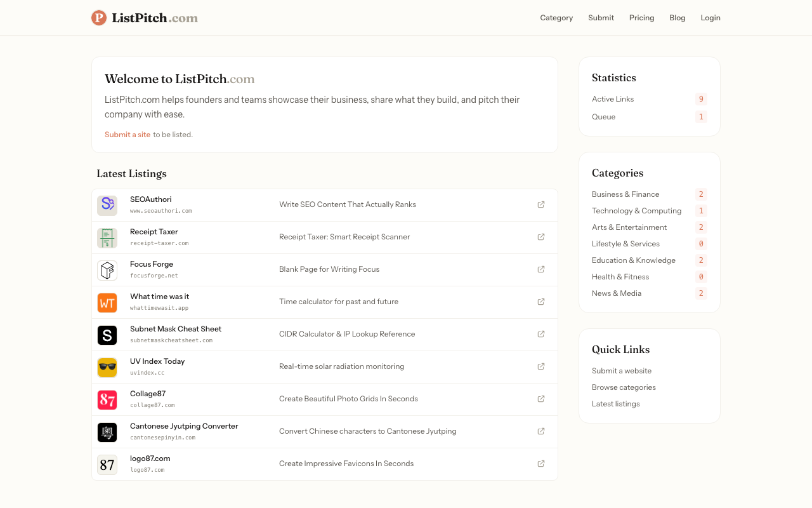The height and width of the screenshot is (508, 812).
Task: Open the Pricing page
Action: (641, 18)
